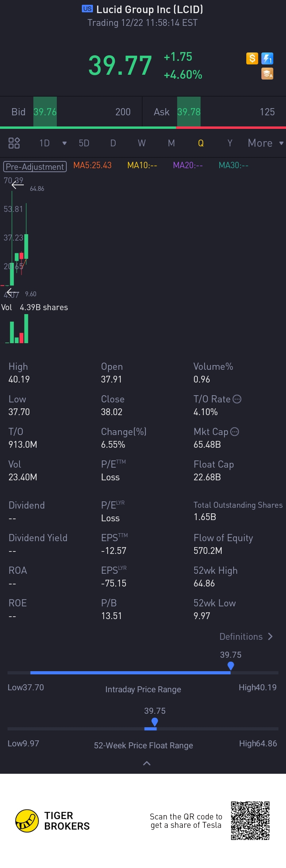Tap the Tiger Brokers logo
Image resolution: width=286 pixels, height=868 pixels.
27,821
